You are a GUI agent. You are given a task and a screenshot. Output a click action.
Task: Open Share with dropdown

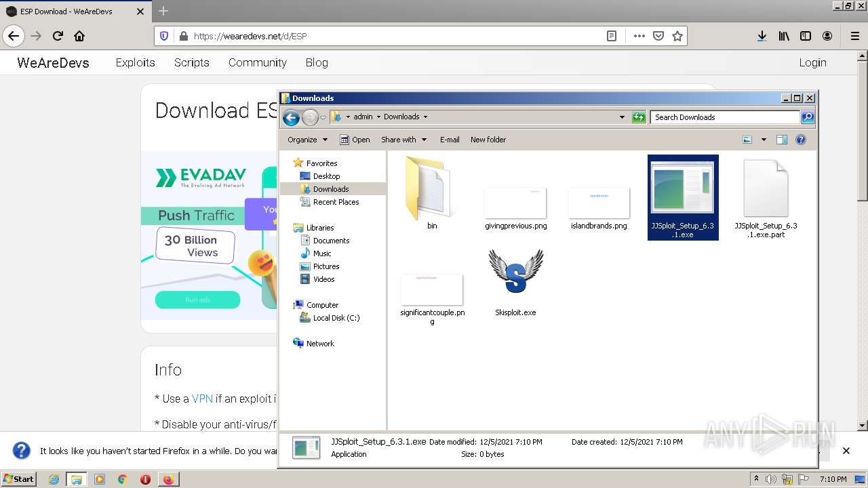click(403, 140)
